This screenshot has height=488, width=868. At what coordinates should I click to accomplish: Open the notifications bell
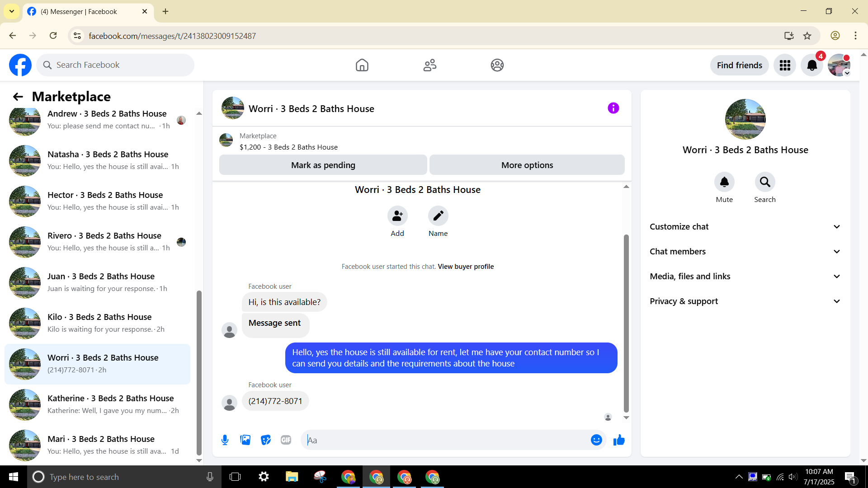[812, 66]
